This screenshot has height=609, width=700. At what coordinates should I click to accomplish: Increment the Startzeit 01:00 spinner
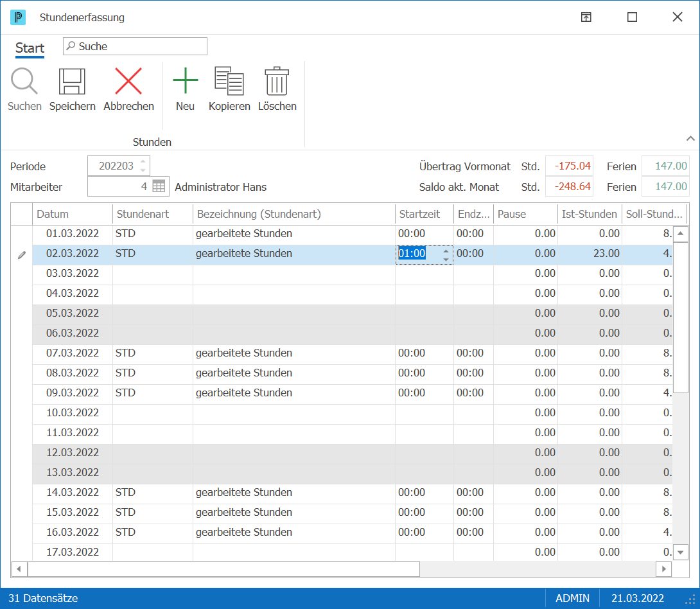pyautogui.click(x=446, y=251)
